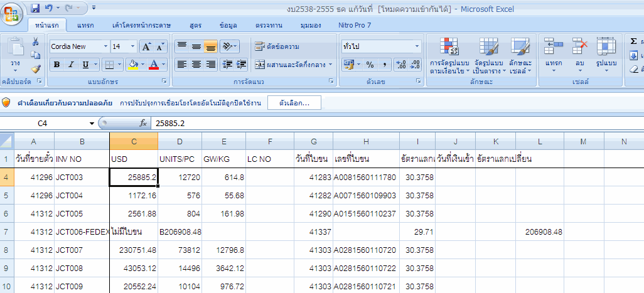Toggle Bottom Align for cell text

tap(210, 46)
